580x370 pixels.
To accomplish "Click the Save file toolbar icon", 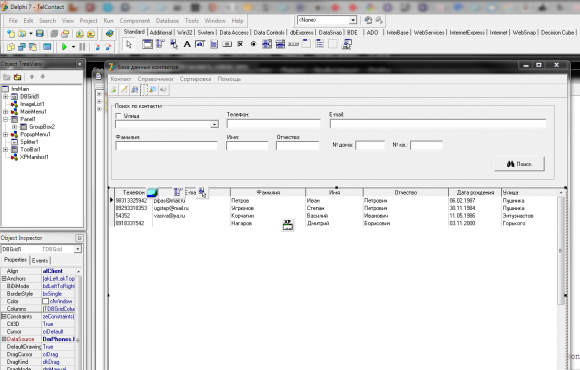I will [x=40, y=34].
